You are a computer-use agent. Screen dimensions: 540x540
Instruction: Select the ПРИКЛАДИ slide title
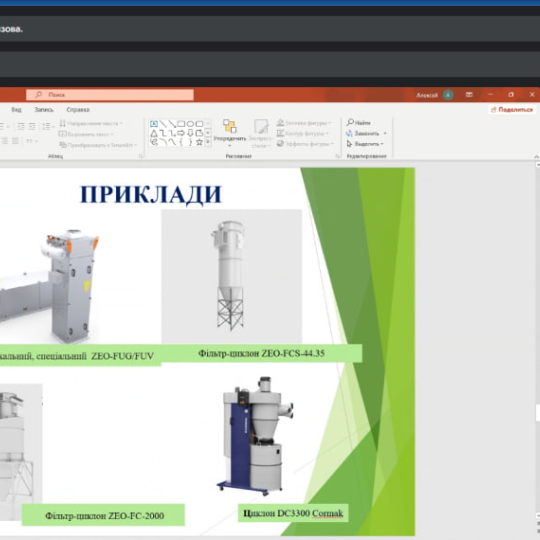[151, 195]
